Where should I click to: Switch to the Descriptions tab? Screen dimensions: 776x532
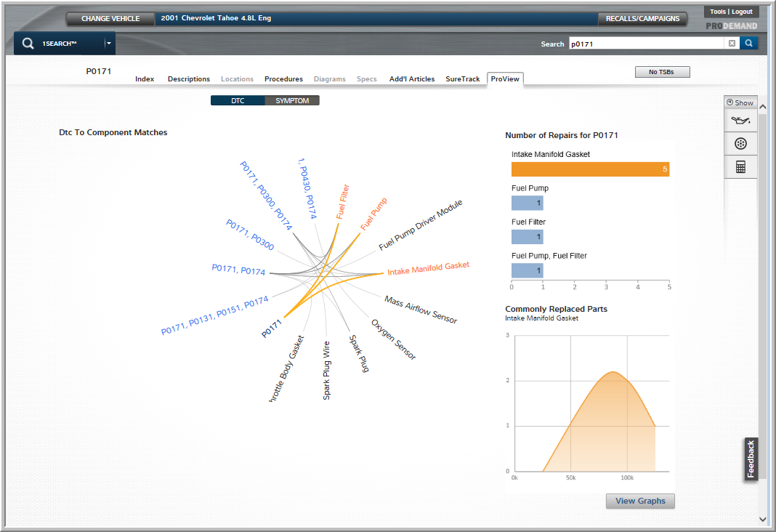tap(189, 78)
